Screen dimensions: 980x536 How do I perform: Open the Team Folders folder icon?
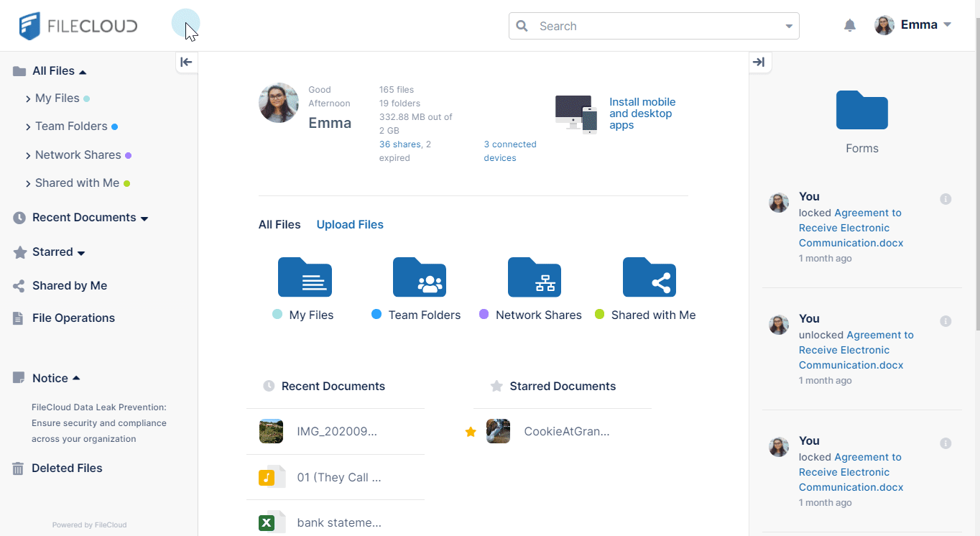420,277
